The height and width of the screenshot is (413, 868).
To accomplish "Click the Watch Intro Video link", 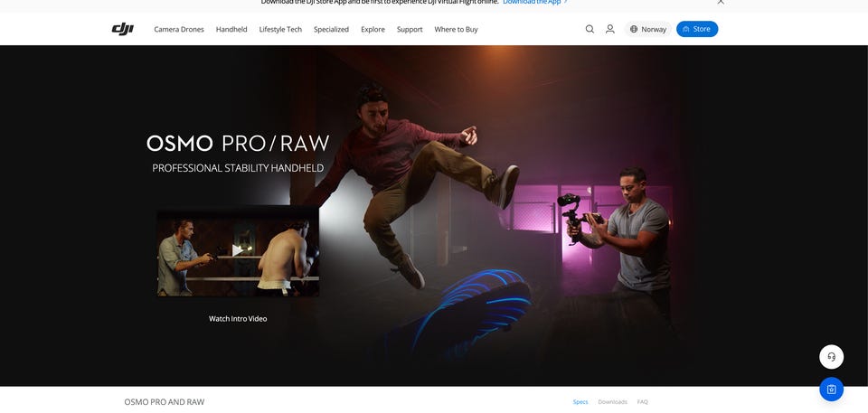I will point(238,319).
